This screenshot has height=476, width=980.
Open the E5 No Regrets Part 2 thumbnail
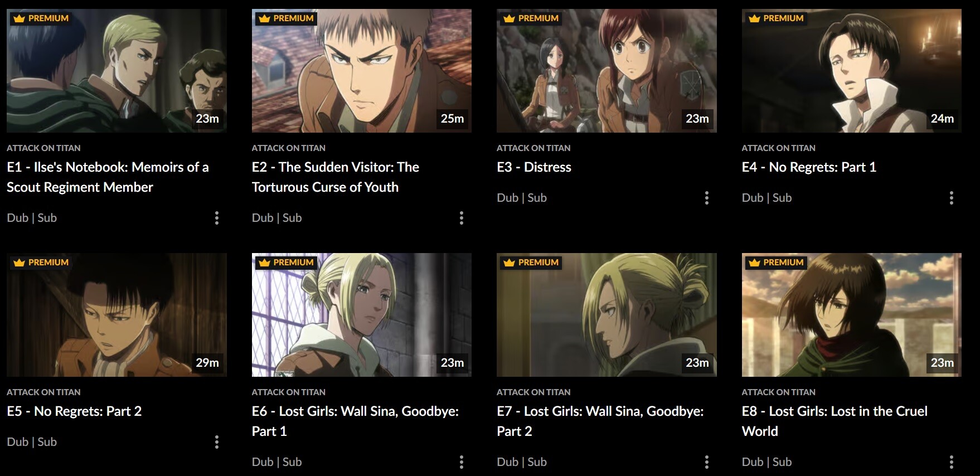117,315
